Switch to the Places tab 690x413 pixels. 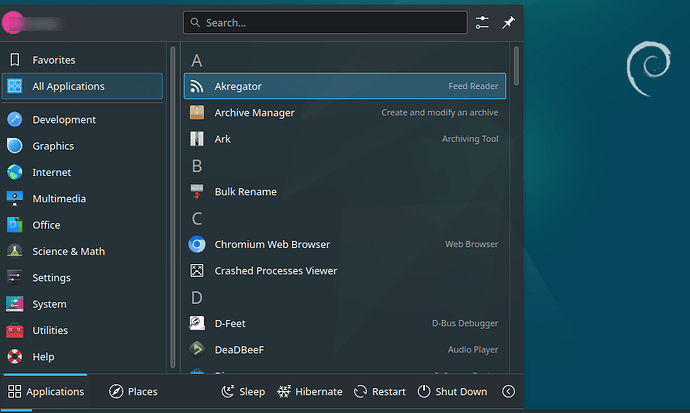click(x=133, y=392)
